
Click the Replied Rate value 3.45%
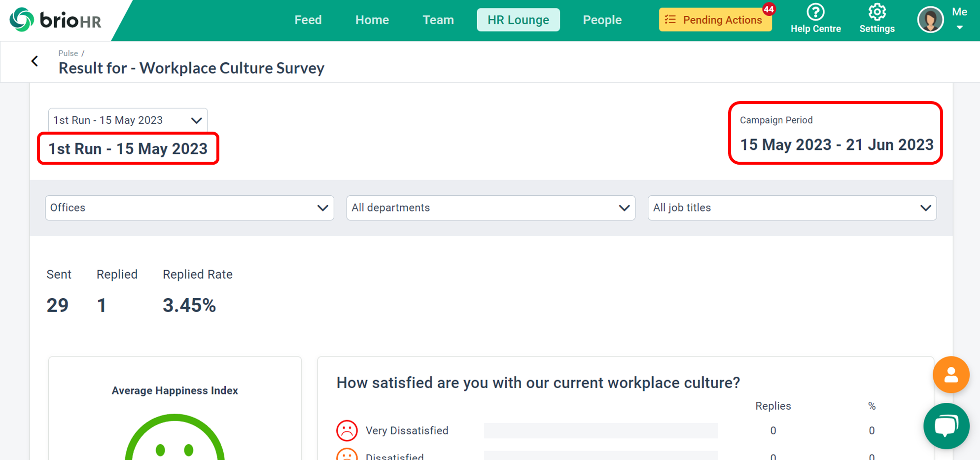(x=189, y=305)
